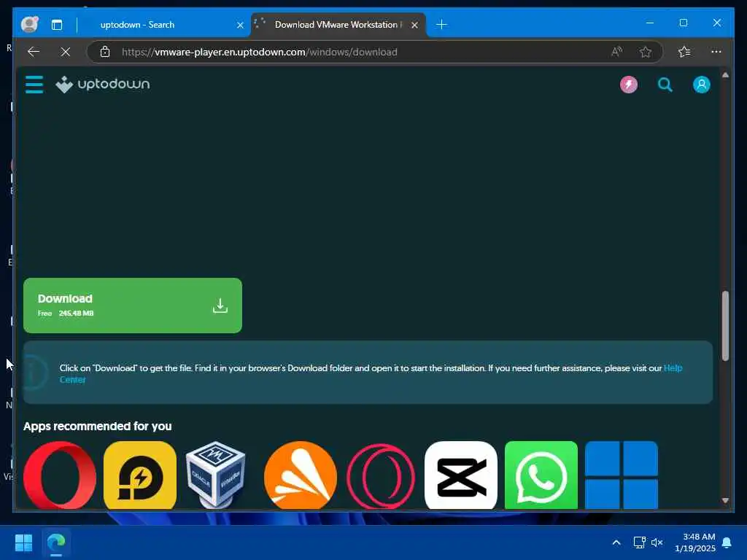Click the scrollbar up arrow
Viewport: 747px width, 560px height.
[725, 75]
